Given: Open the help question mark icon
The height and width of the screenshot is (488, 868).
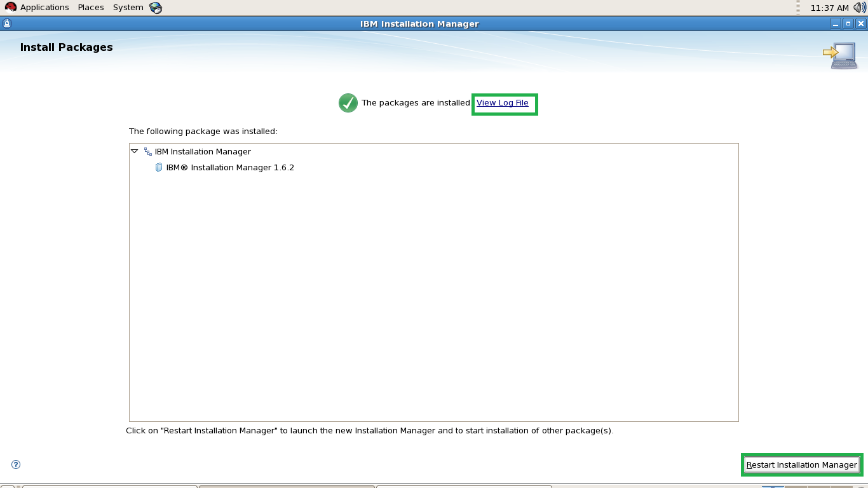Looking at the screenshot, I should click(x=16, y=464).
